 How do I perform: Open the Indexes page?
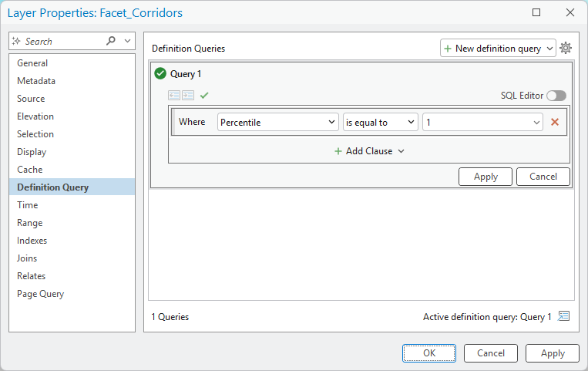72,241
